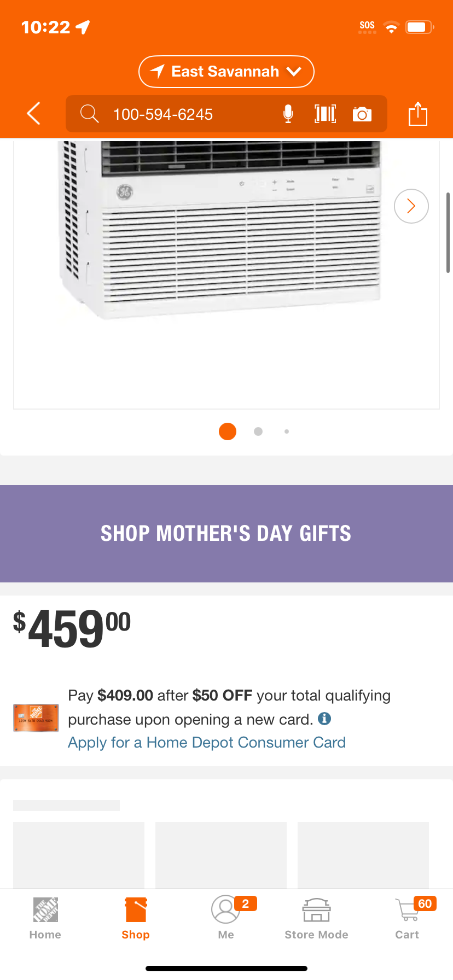Apply for a Home Depot Consumer Card
This screenshot has height=980, width=453.
207,743
